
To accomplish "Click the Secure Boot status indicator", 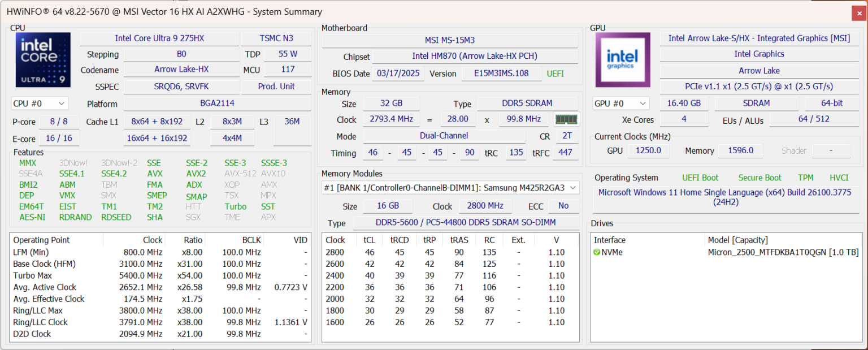I will (x=759, y=177).
